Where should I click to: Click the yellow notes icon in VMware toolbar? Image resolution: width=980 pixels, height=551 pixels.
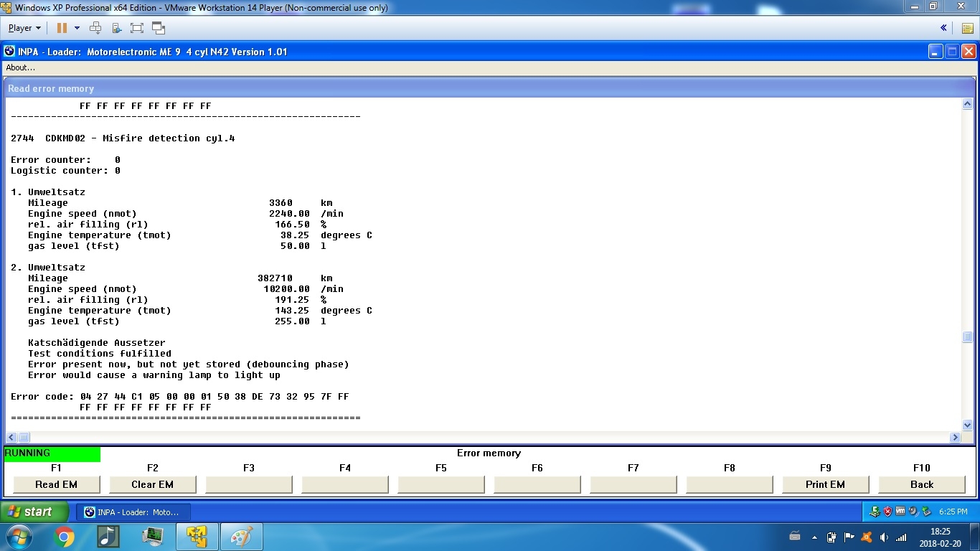[967, 28]
